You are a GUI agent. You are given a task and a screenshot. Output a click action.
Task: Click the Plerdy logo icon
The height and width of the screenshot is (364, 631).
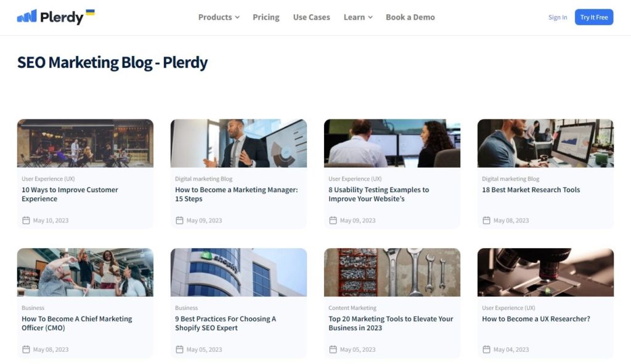(26, 17)
